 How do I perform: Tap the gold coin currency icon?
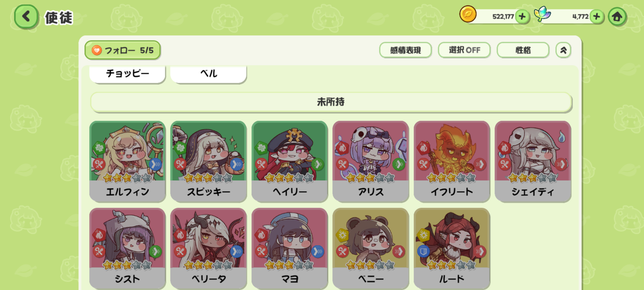click(x=468, y=14)
